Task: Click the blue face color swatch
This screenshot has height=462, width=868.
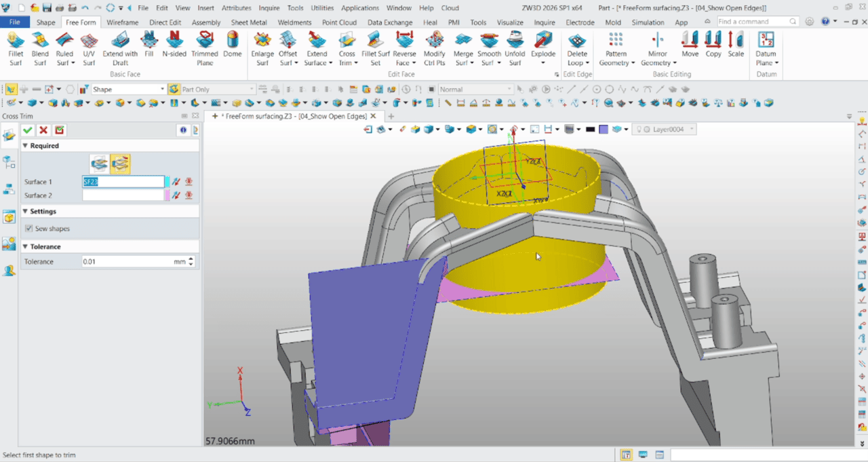Action: coord(603,129)
